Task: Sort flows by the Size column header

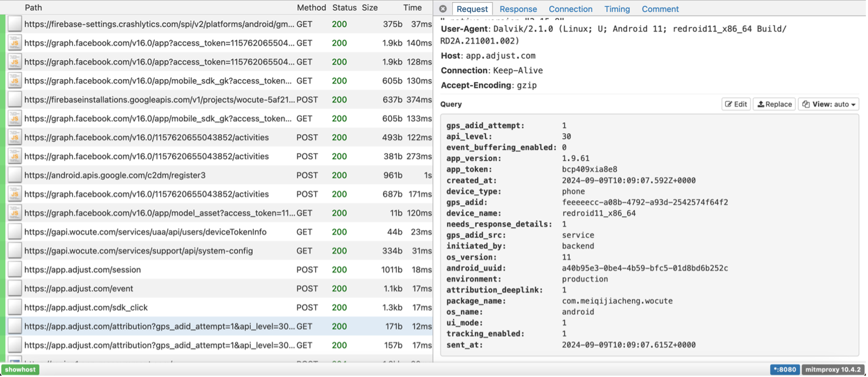Action: 370,8
